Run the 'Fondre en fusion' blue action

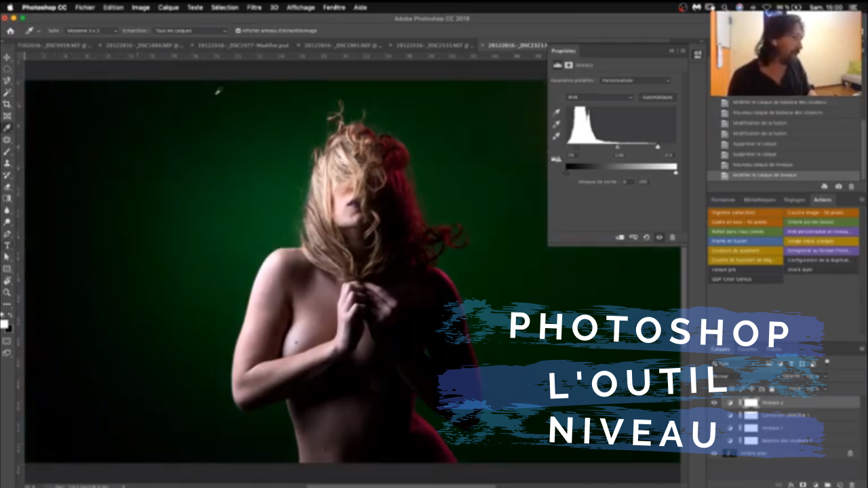pyautogui.click(x=745, y=241)
